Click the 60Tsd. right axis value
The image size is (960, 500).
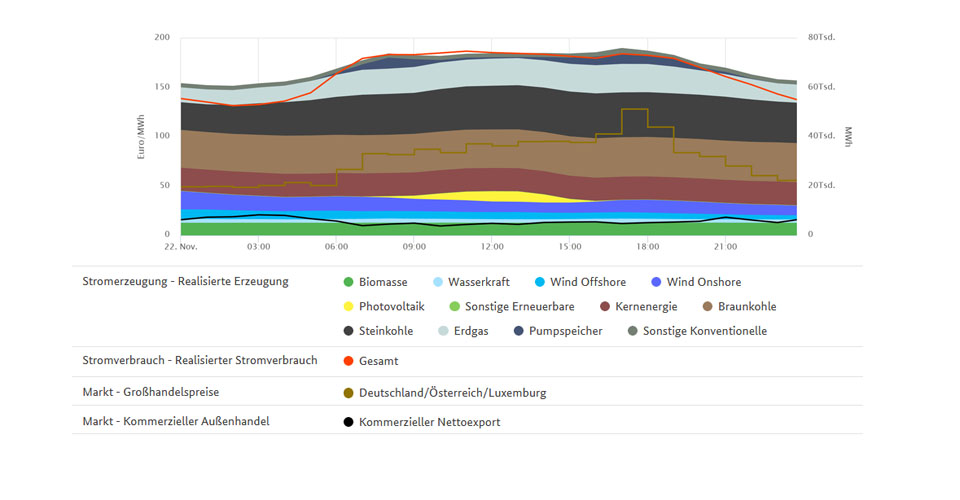tap(821, 87)
